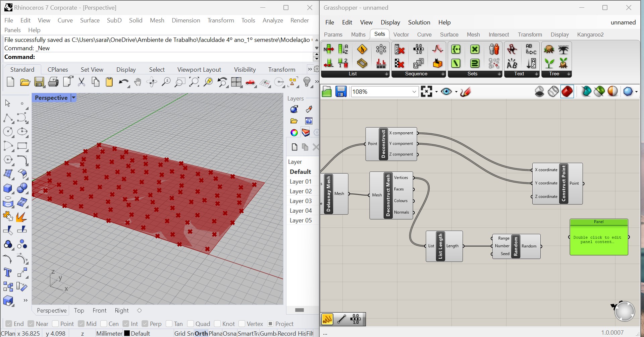Screen dimensions: 644x337
Task: Click the Undo arrow icon in Rhino
Action: point(124,83)
